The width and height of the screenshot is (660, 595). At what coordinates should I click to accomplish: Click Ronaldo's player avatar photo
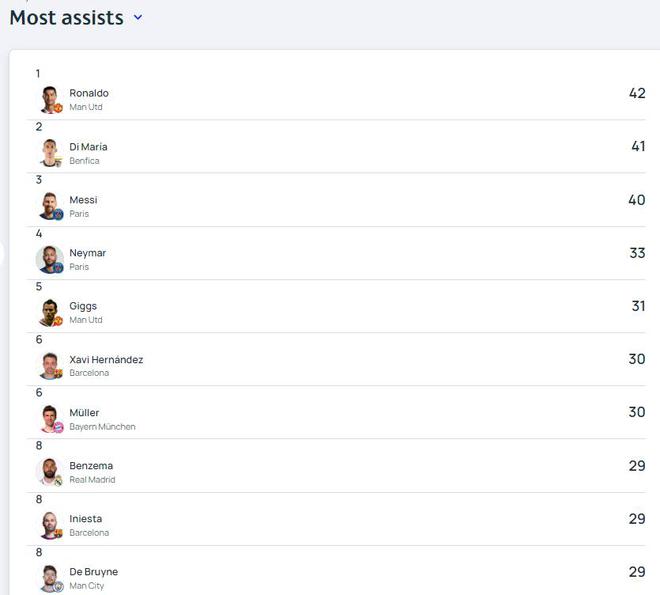coord(50,99)
